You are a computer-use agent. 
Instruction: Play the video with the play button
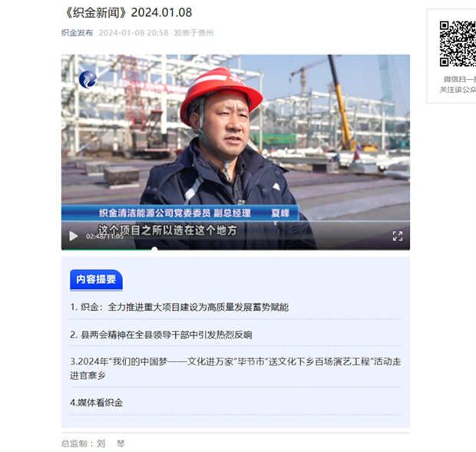pos(74,236)
